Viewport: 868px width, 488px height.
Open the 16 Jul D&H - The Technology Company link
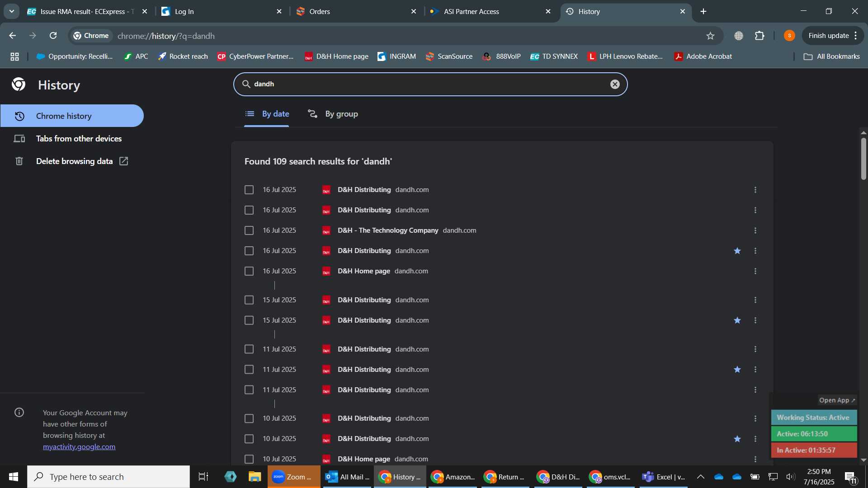tap(388, 230)
